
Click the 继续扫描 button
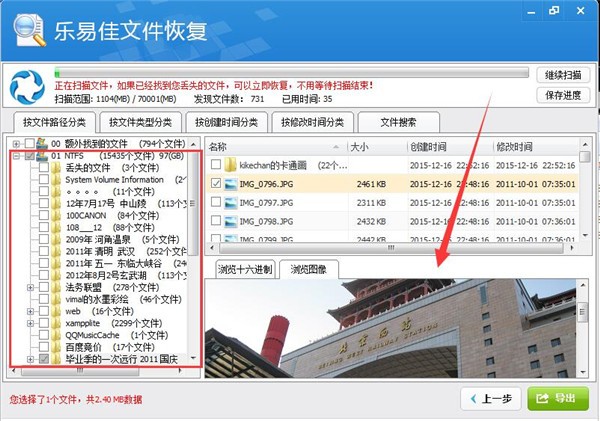(x=563, y=75)
